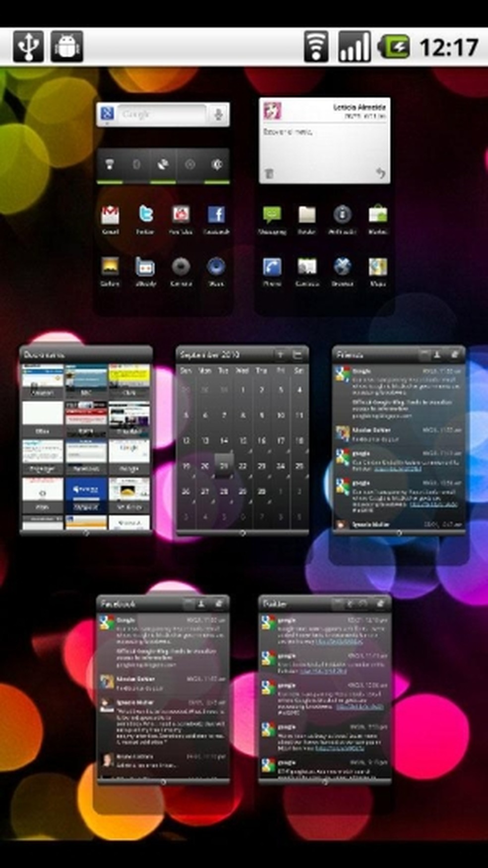Screen dimensions: 488x868
Task: Launch the Twitter app icon
Action: [145, 216]
